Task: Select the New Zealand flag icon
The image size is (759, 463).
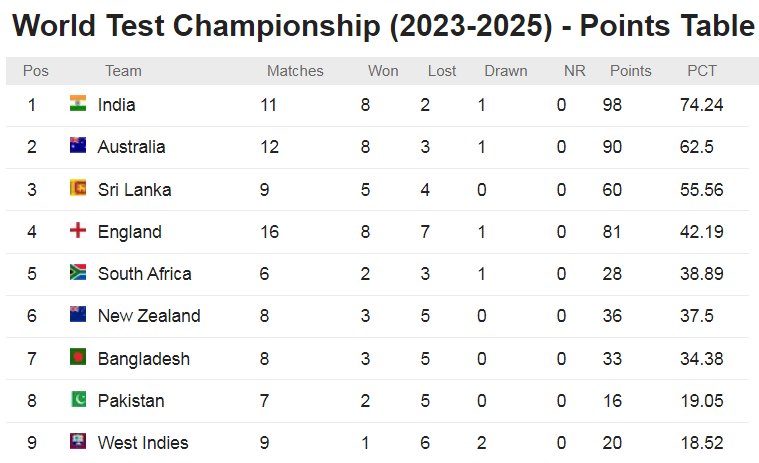Action: 78,314
